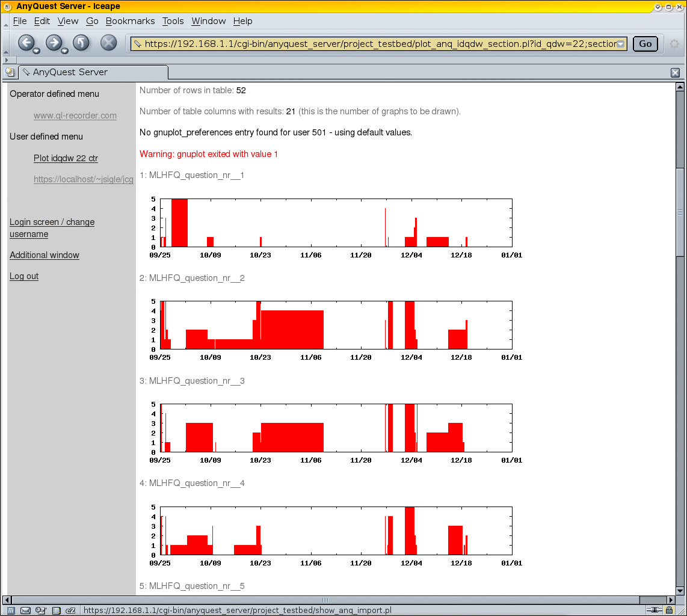The height and width of the screenshot is (616, 687).
Task: Select the AnyQuest Server tab
Action: (93, 72)
